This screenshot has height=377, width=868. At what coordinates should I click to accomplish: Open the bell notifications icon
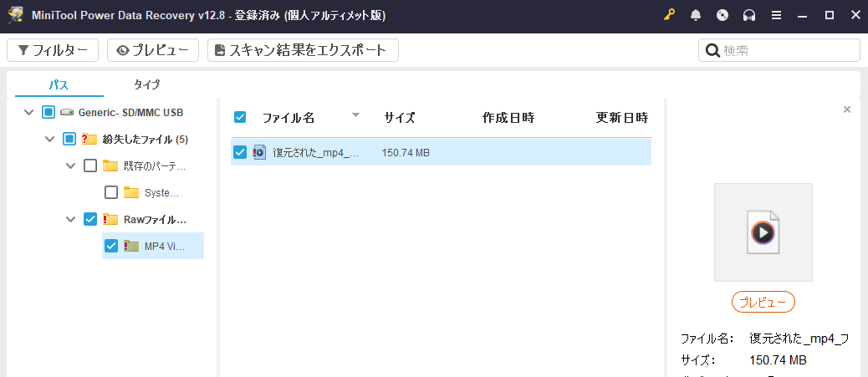696,16
